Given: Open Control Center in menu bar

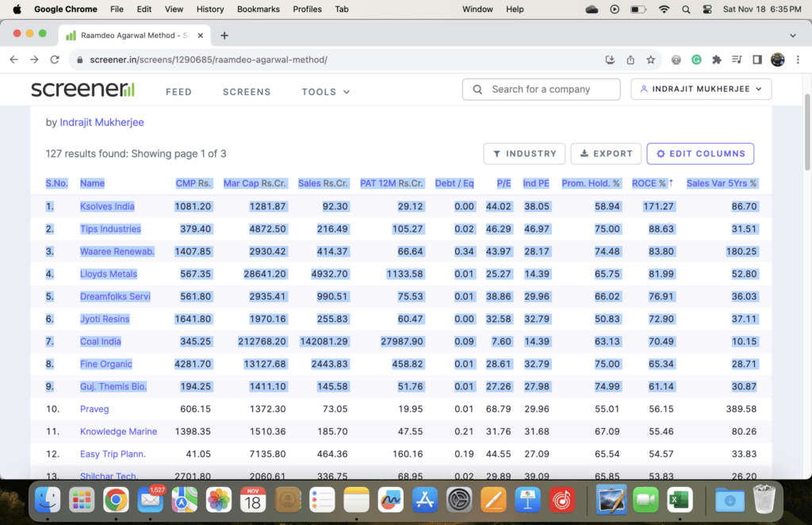Looking at the screenshot, I should (x=707, y=10).
